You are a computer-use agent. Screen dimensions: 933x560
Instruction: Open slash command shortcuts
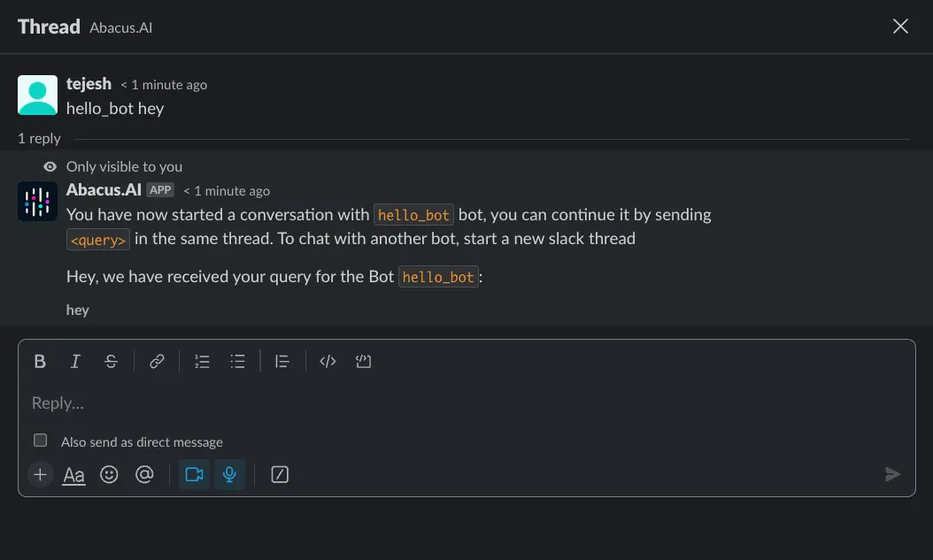[x=280, y=475]
